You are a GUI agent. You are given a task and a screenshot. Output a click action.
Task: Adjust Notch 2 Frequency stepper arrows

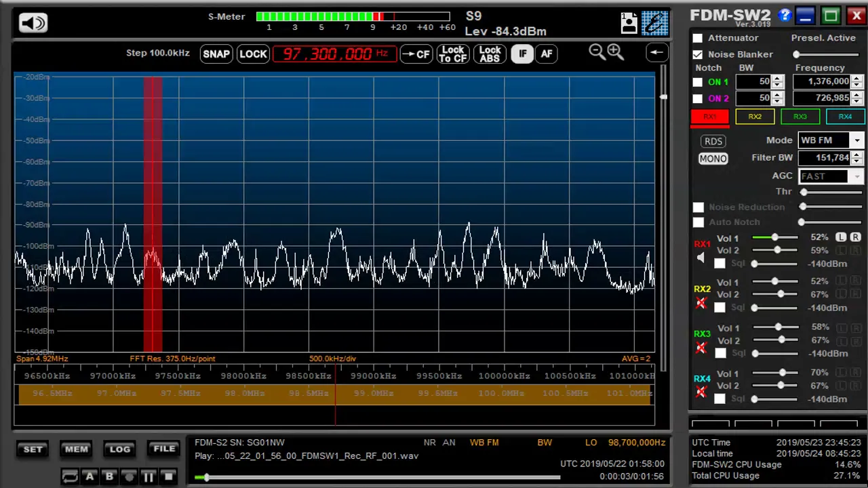[857, 98]
